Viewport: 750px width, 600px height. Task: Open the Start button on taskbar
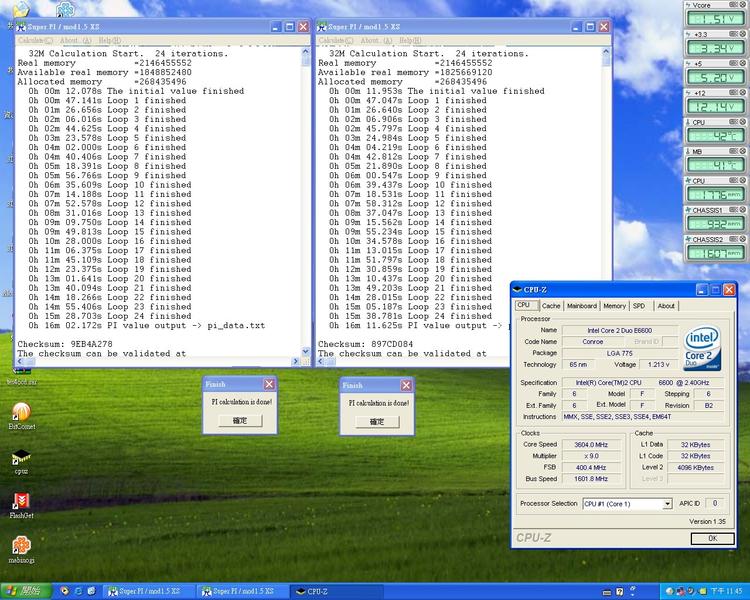pos(26,591)
